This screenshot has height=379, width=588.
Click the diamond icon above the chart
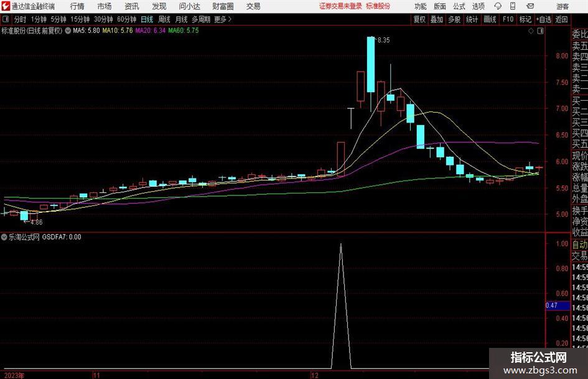coord(531,31)
